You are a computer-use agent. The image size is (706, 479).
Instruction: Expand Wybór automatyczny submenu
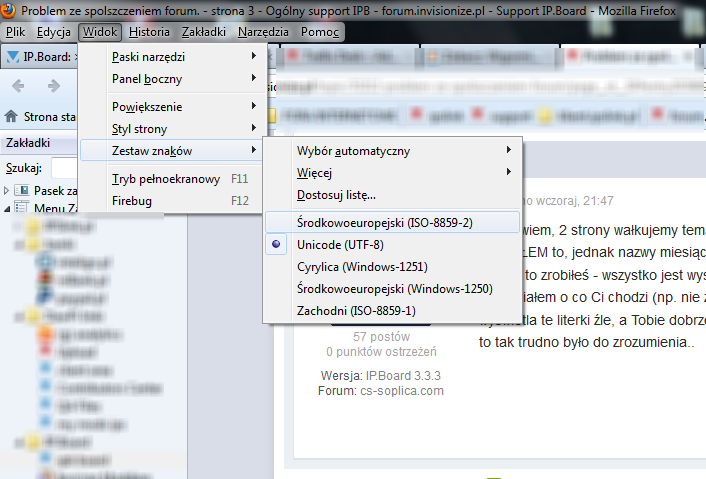point(392,151)
